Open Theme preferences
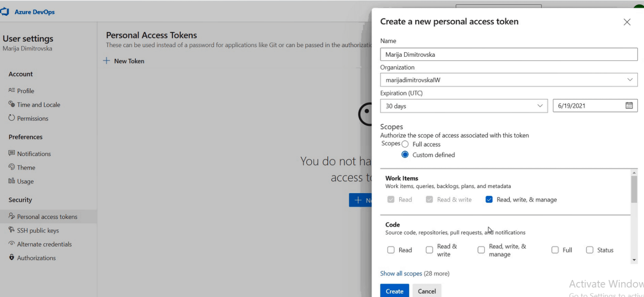Viewport: 644px width, 297px height. [26, 167]
